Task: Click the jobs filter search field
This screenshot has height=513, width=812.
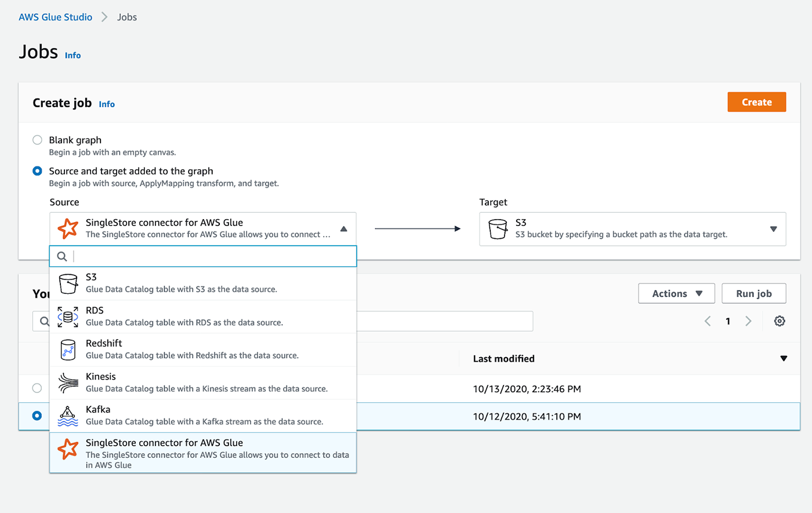Action: [x=282, y=321]
